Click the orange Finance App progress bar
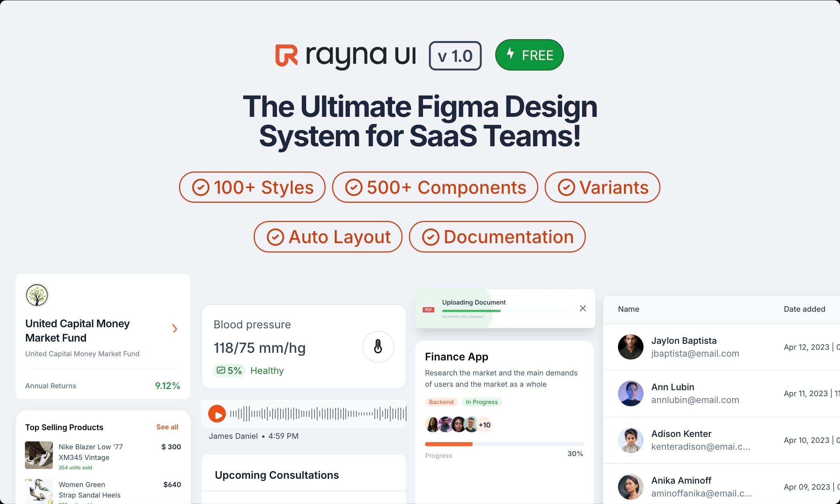 pyautogui.click(x=449, y=444)
